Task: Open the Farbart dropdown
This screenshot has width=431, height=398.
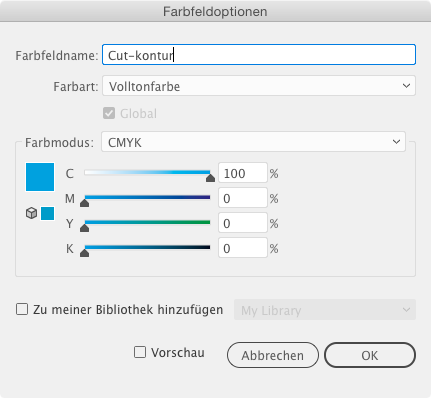Action: click(x=259, y=86)
